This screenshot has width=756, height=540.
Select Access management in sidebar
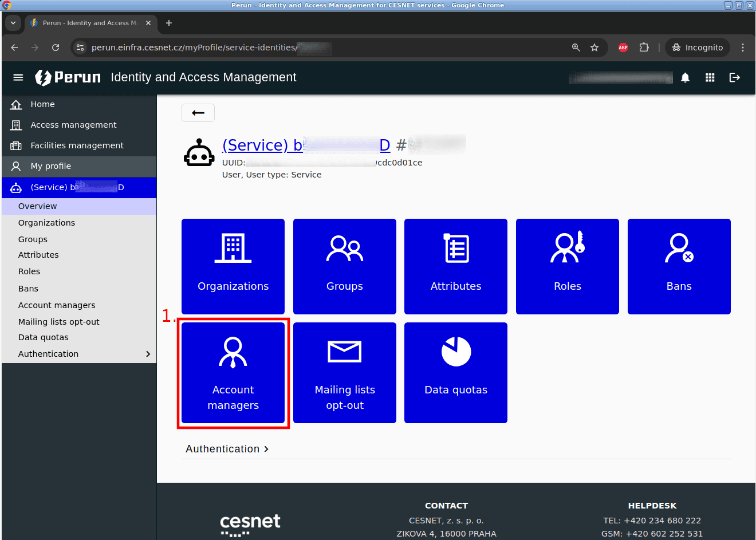[x=73, y=125]
